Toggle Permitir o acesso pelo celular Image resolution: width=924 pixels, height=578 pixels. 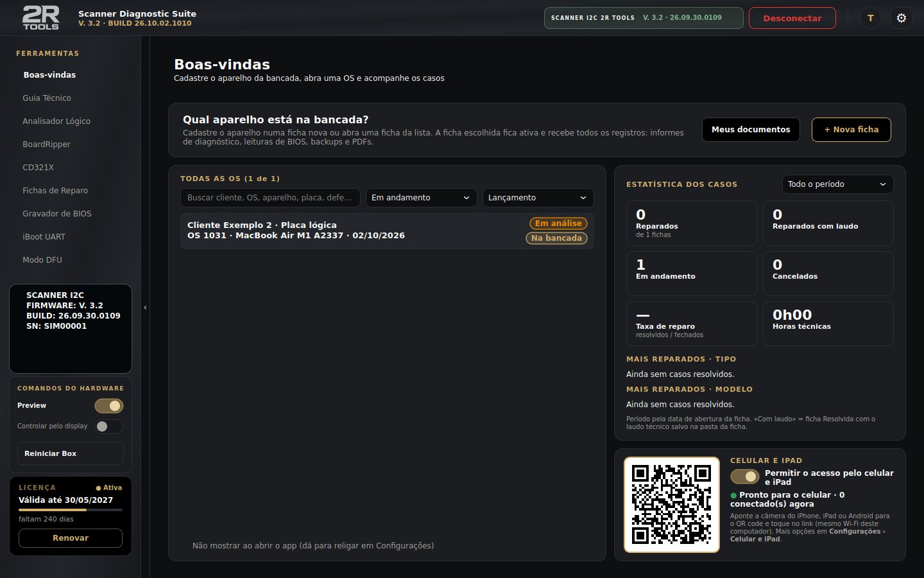click(745, 477)
